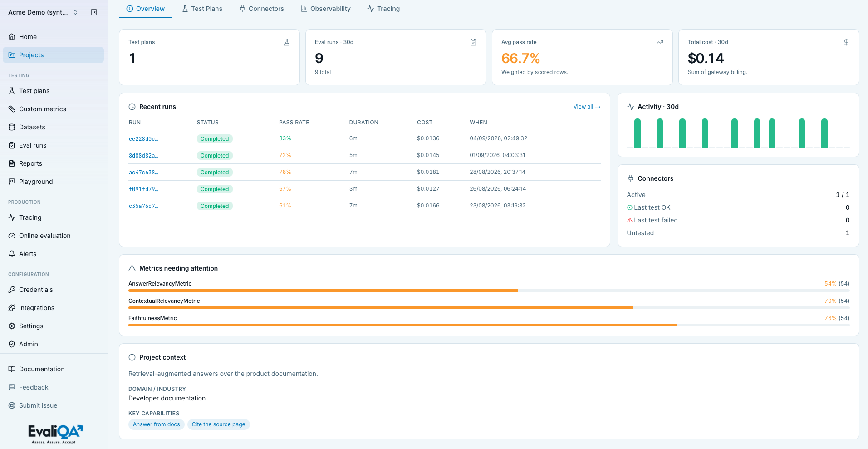The width and height of the screenshot is (868, 449).
Task: Open the Connectors tab
Action: pos(261,9)
